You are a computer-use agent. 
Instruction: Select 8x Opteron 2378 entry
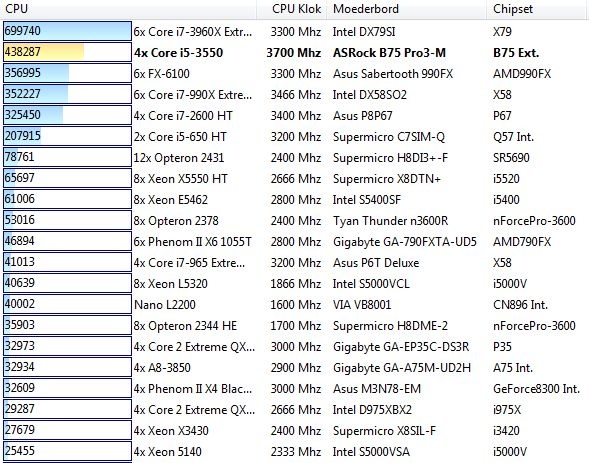(x=176, y=221)
